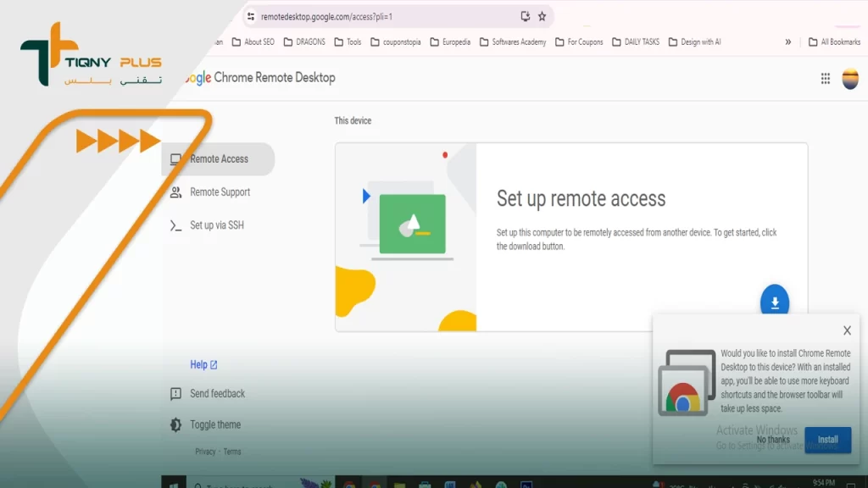
Task: Open Design with AI bookmark folder
Action: point(695,42)
